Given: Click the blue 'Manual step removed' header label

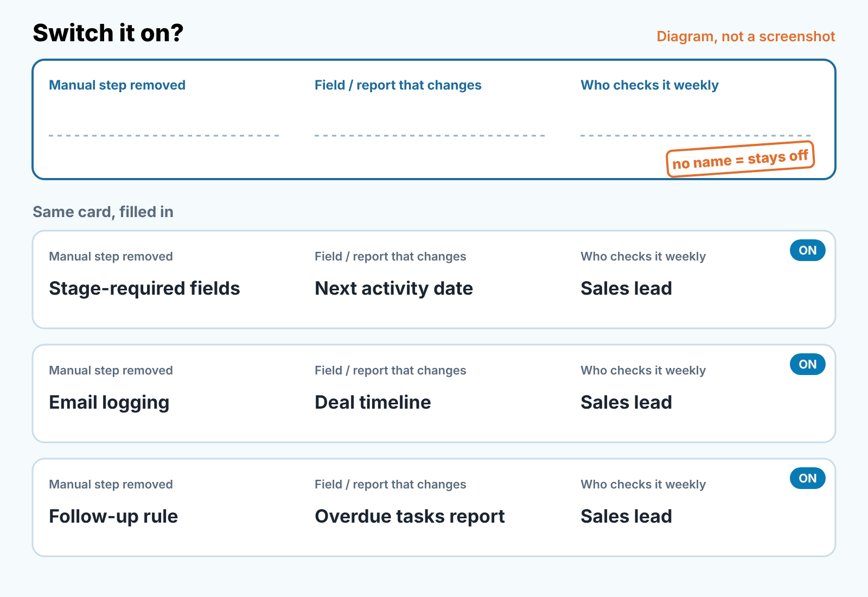Looking at the screenshot, I should 117,85.
